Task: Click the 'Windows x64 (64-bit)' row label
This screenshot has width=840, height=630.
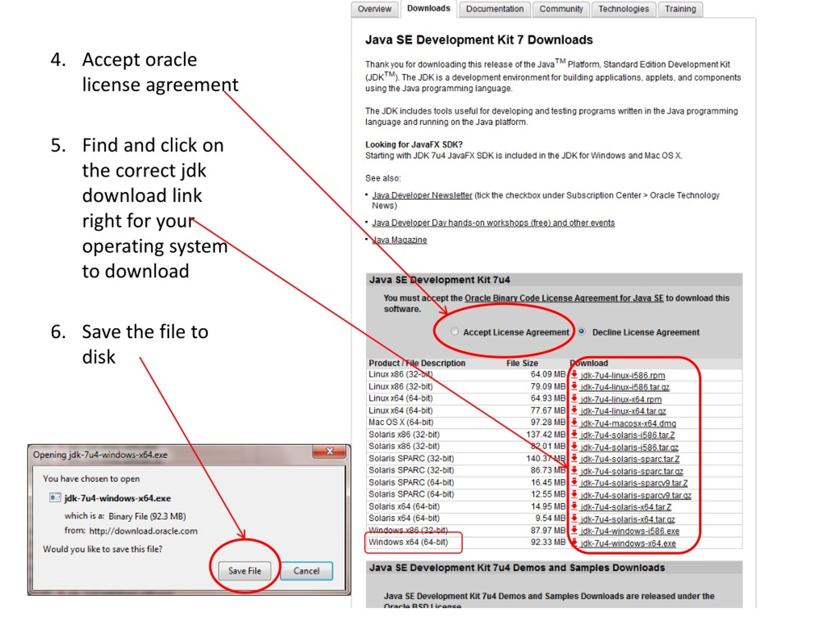Action: (408, 542)
